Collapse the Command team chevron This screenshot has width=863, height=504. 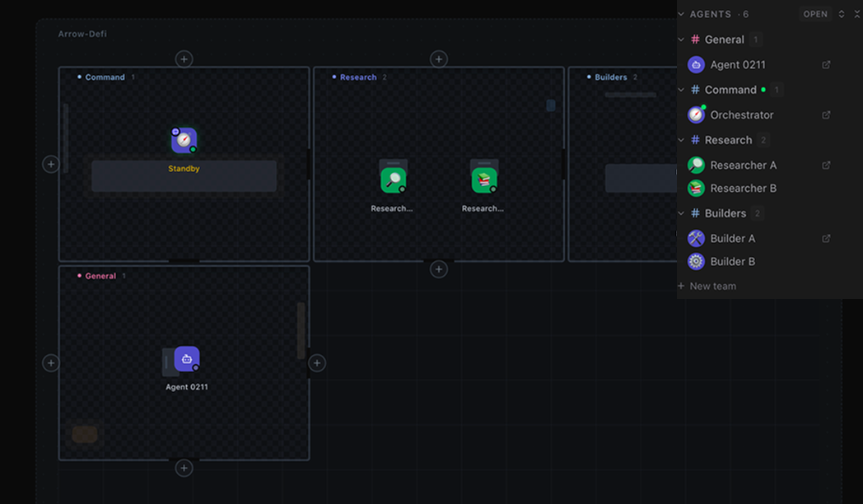coord(681,90)
